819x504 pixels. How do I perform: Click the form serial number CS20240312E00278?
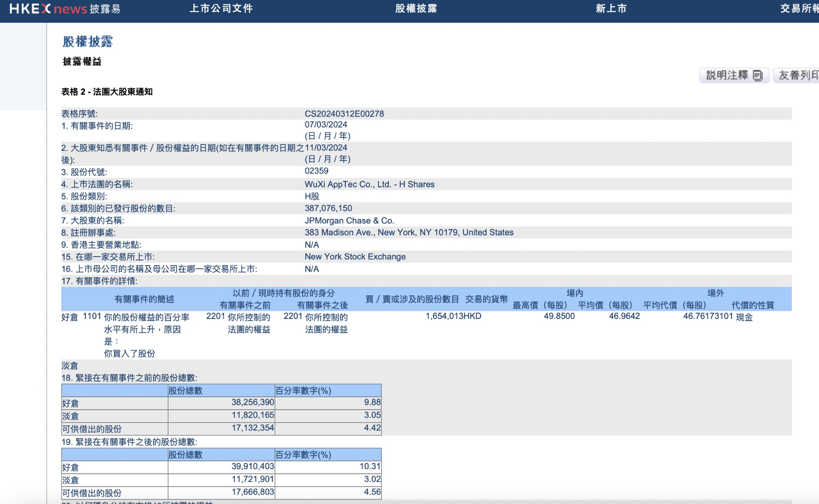pyautogui.click(x=344, y=114)
